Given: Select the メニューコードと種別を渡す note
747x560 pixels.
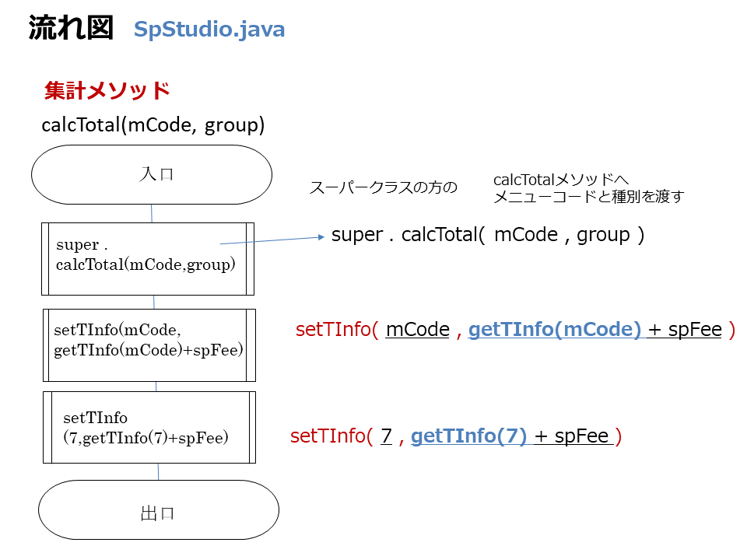Looking at the screenshot, I should click(x=588, y=196).
